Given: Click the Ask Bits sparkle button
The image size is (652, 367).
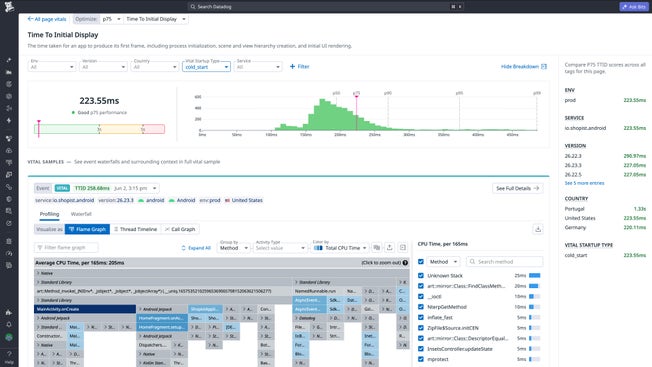Looking at the screenshot, I should (634, 7).
